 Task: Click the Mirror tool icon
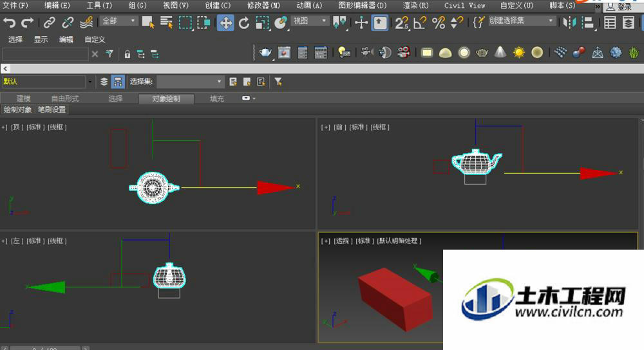click(x=570, y=23)
